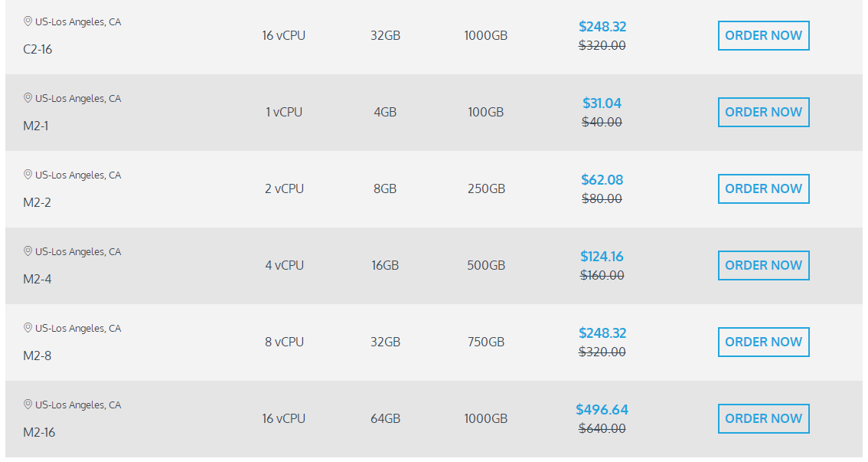Click location pin icon for M2-1 plan
The height and width of the screenshot is (462, 868).
[x=28, y=98]
